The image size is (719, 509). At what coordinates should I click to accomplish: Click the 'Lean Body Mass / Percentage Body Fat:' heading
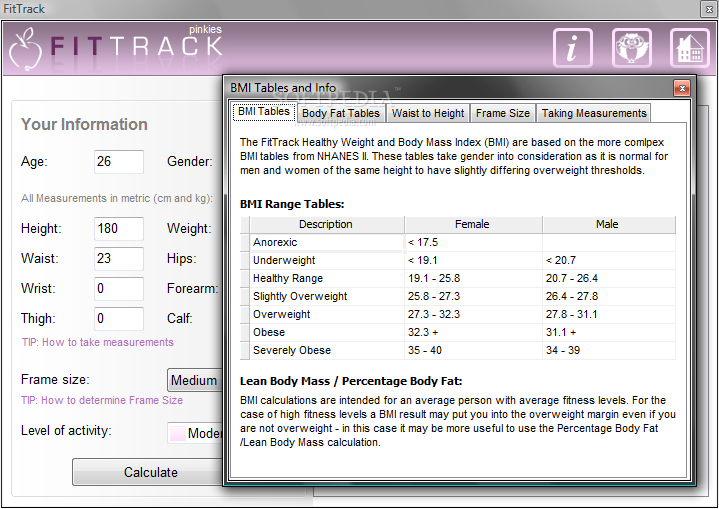pyautogui.click(x=351, y=381)
